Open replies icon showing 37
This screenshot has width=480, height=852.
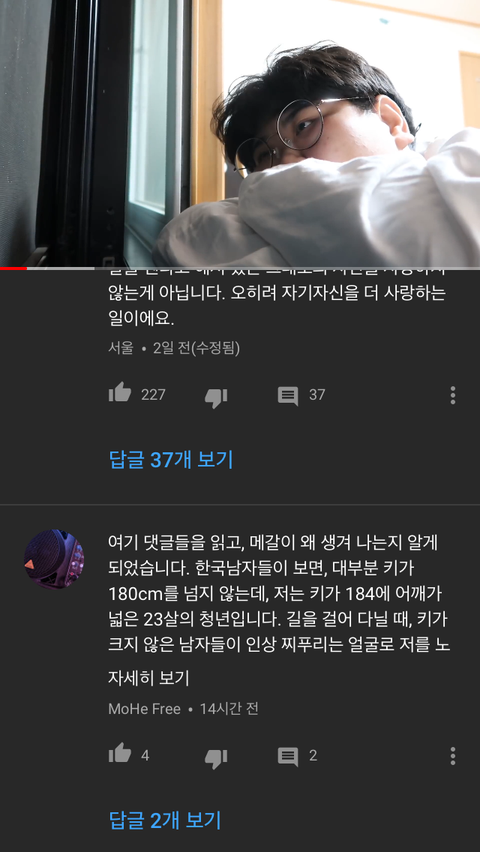point(288,395)
